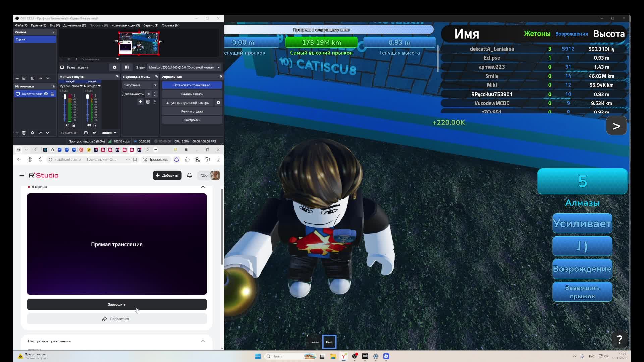Viewport: 644px width, 362px height.
Task: Click Завершить to end the stream
Action: pos(117,305)
